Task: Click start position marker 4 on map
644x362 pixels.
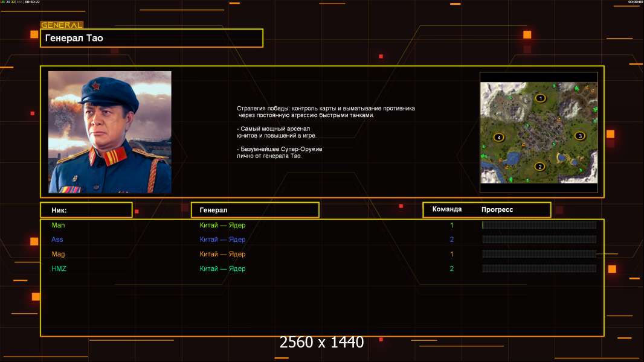Action: tap(499, 138)
